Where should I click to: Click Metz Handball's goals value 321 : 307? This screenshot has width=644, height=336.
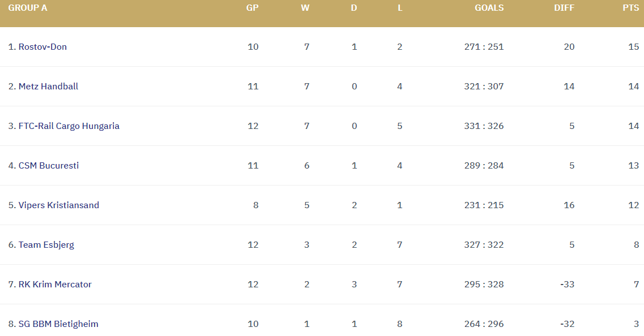(484, 87)
